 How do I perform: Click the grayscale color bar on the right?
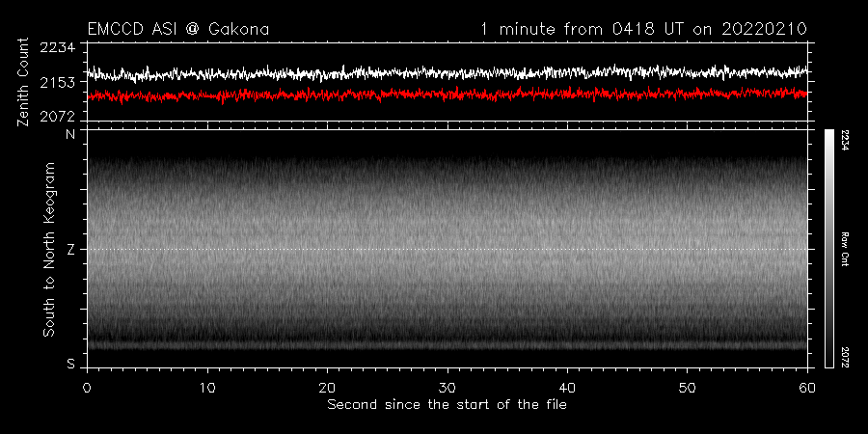pos(828,249)
